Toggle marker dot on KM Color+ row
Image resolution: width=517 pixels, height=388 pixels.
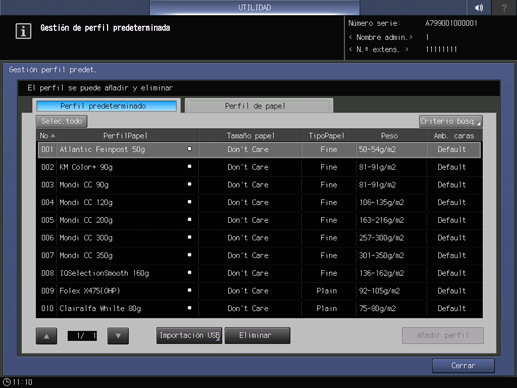pyautogui.click(x=189, y=166)
